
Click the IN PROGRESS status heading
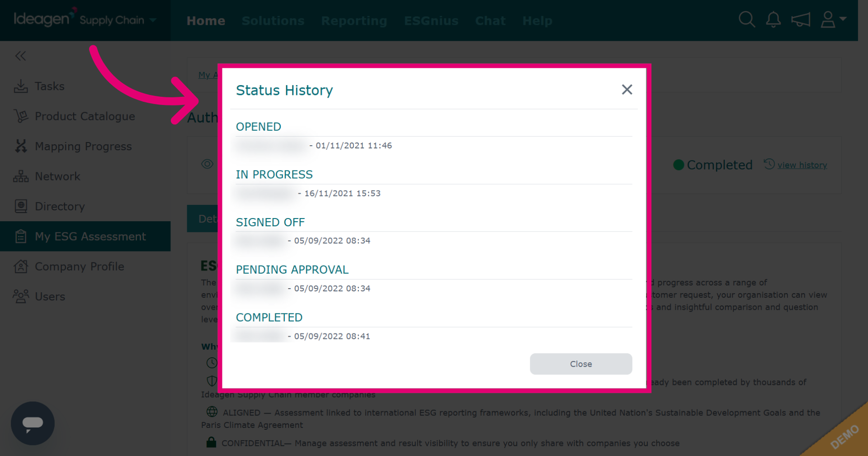pyautogui.click(x=274, y=174)
